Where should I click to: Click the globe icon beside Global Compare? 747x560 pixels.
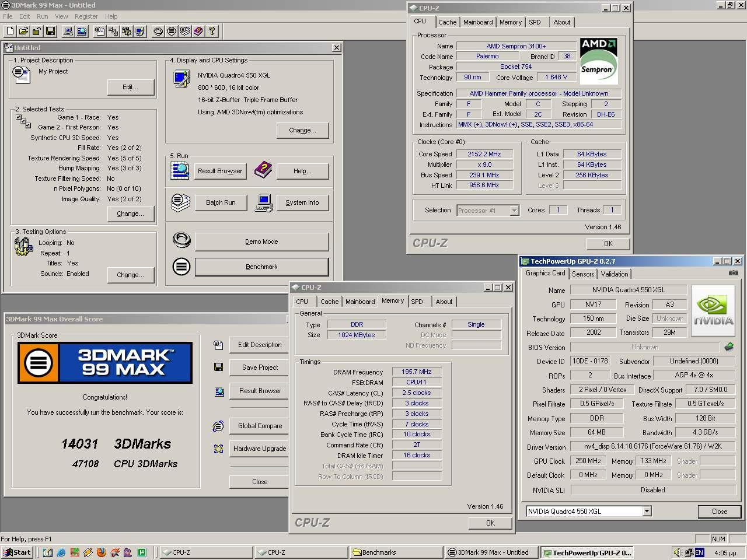pyautogui.click(x=218, y=426)
